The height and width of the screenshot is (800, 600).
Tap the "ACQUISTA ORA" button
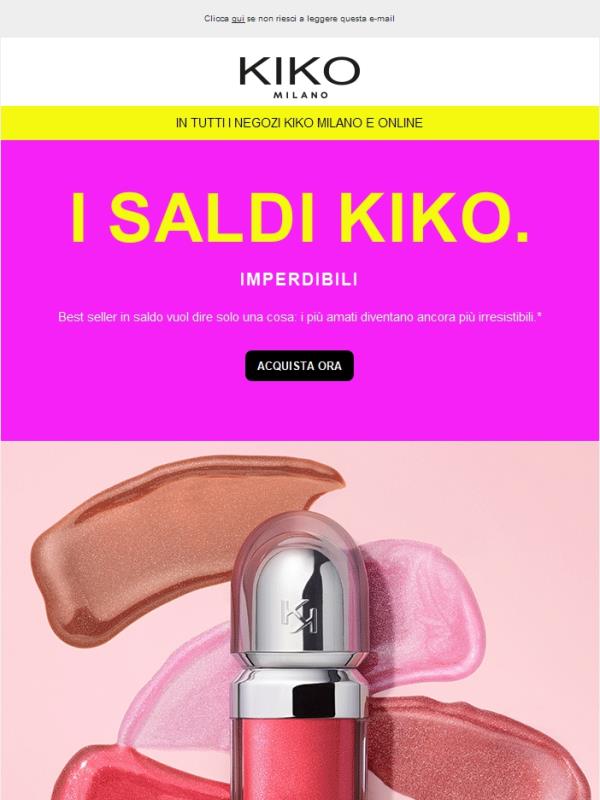coord(299,366)
